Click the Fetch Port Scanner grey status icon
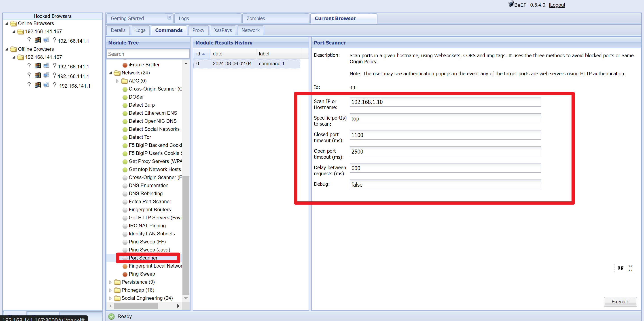This screenshot has height=321, width=644. tap(125, 202)
